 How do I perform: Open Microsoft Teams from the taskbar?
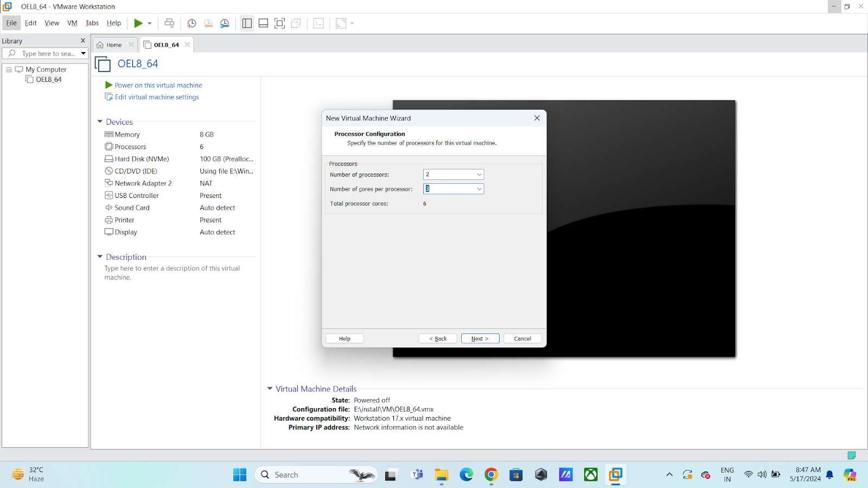(x=417, y=474)
